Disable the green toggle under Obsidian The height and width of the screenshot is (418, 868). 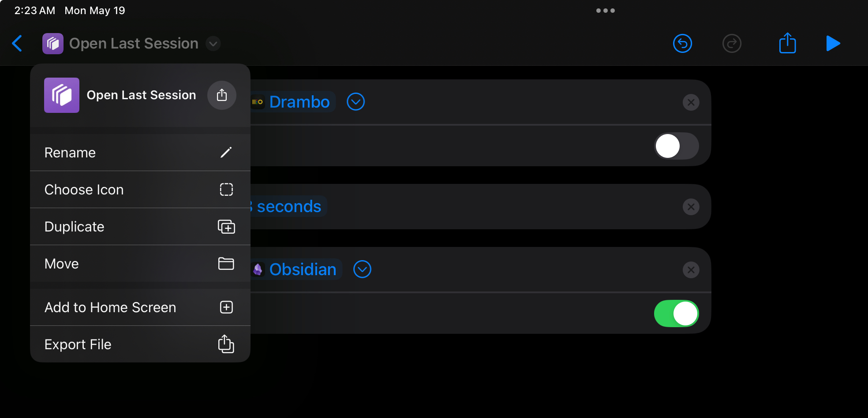click(x=676, y=313)
